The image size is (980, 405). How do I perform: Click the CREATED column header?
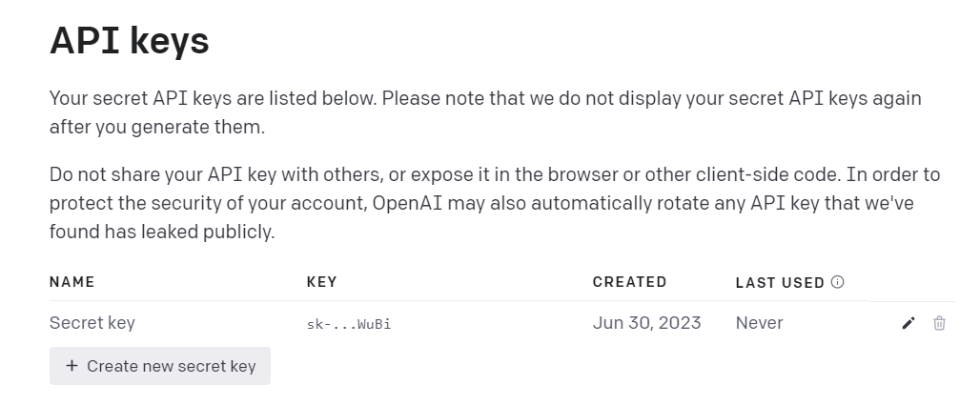pos(629,282)
